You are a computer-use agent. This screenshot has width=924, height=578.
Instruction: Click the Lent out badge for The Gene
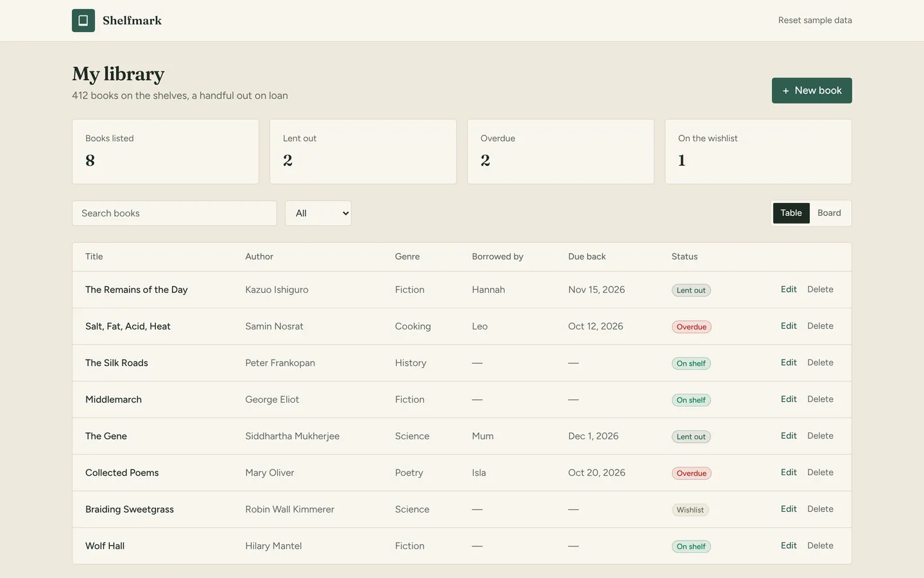(691, 437)
